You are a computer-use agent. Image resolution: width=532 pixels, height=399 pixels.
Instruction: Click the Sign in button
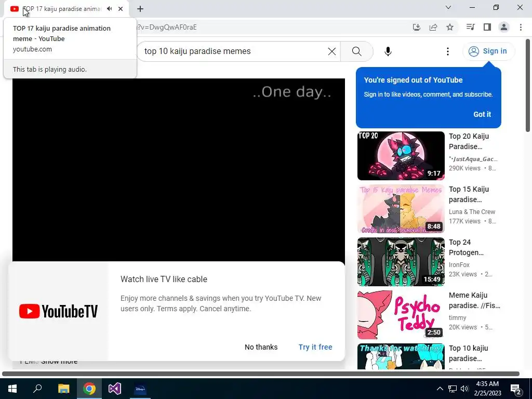pos(488,51)
